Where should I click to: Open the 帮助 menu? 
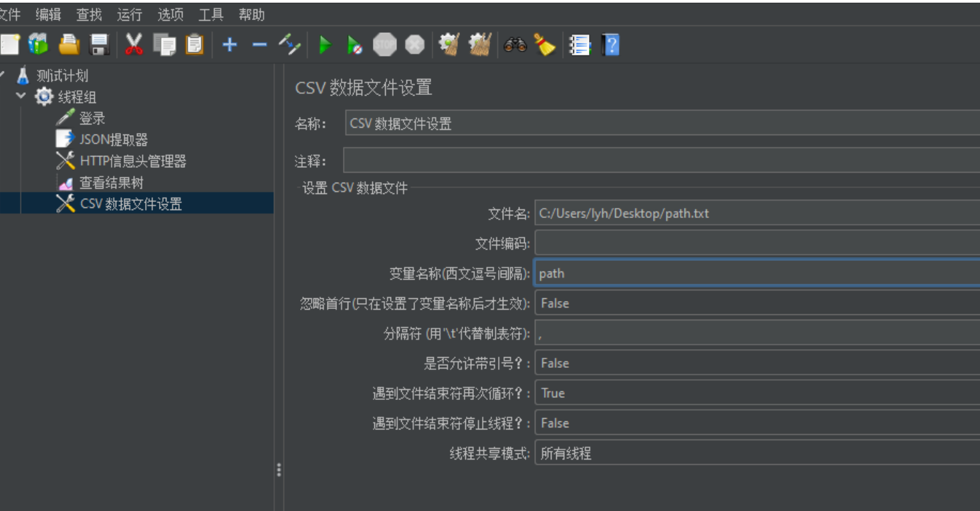(252, 14)
